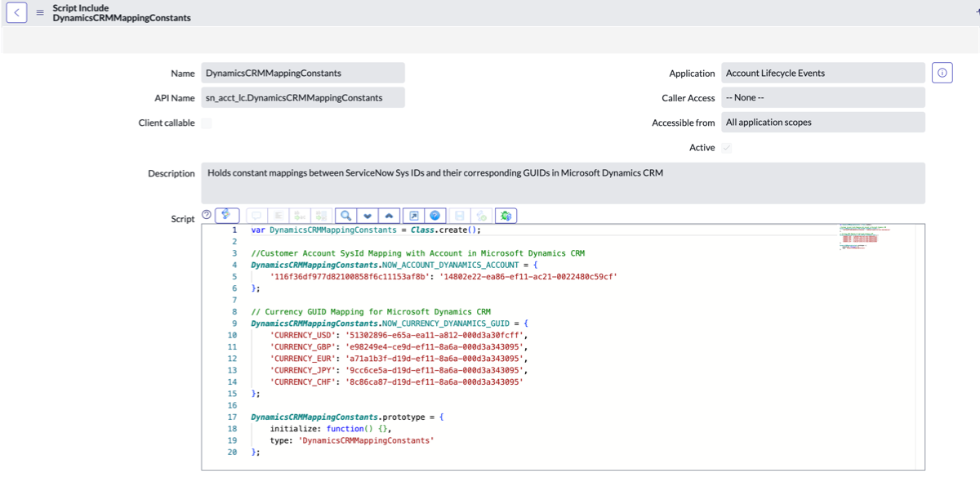The height and width of the screenshot is (482, 980).
Task: Open script field help question icon
Action: click(x=207, y=215)
